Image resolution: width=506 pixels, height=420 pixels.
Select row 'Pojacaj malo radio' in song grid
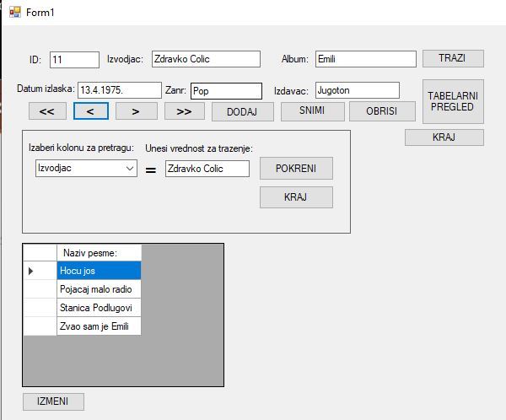98,289
